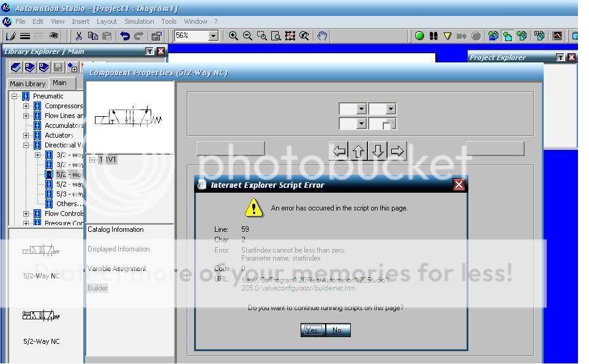Pin the Project Explorer panel
Screen dimensions: 589x364
[560, 57]
